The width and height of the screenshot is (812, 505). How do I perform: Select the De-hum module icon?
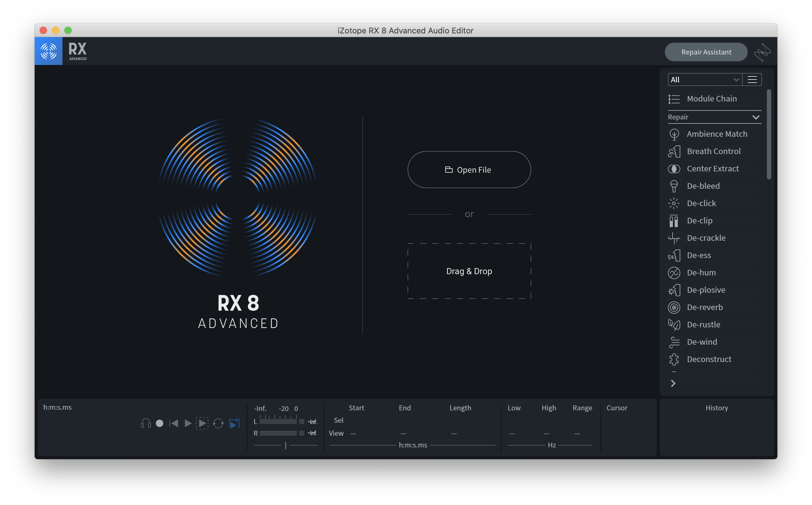(x=674, y=273)
